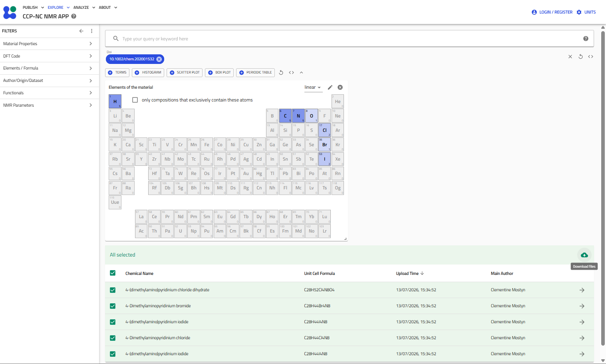Open the linear scale dropdown
This screenshot has height=364, width=606.
point(313,88)
